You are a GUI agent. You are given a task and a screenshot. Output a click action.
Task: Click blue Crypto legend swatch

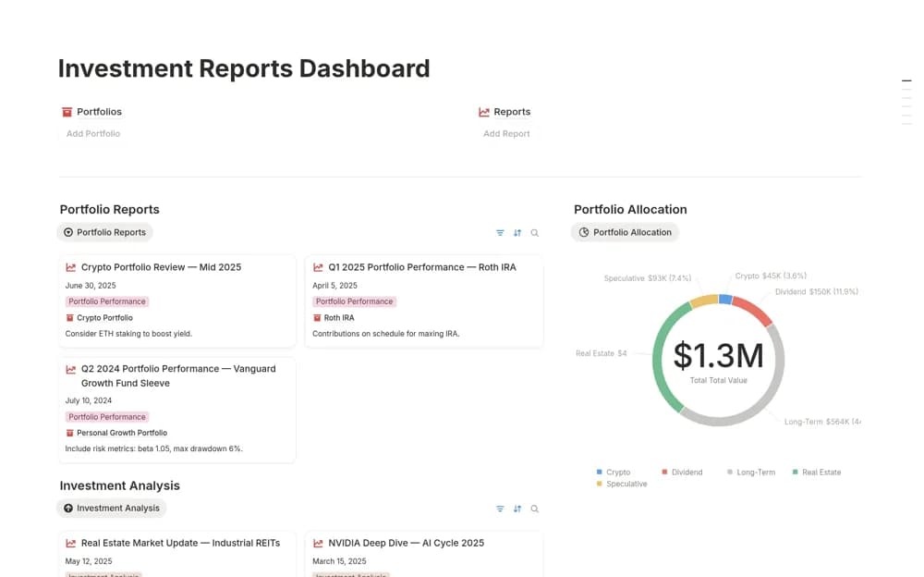(x=600, y=472)
